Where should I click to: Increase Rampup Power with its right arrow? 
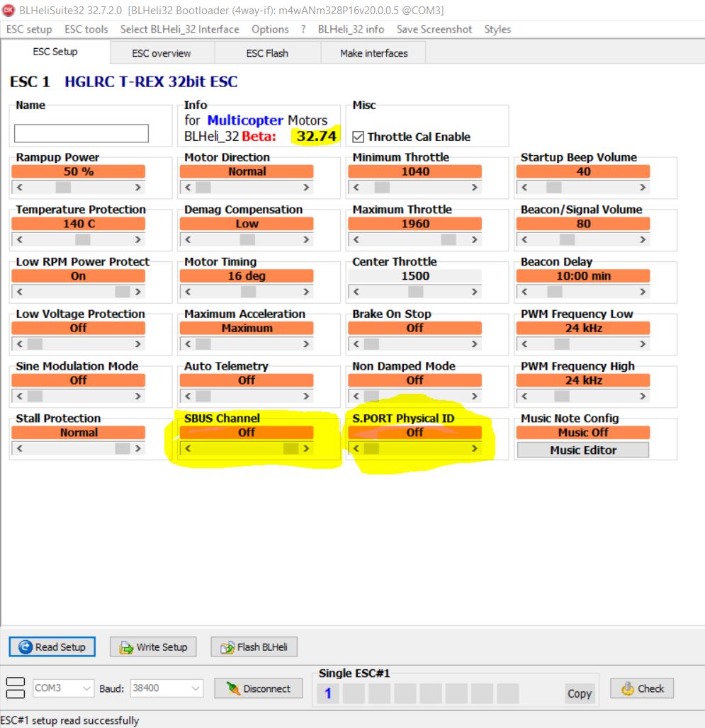click(138, 188)
